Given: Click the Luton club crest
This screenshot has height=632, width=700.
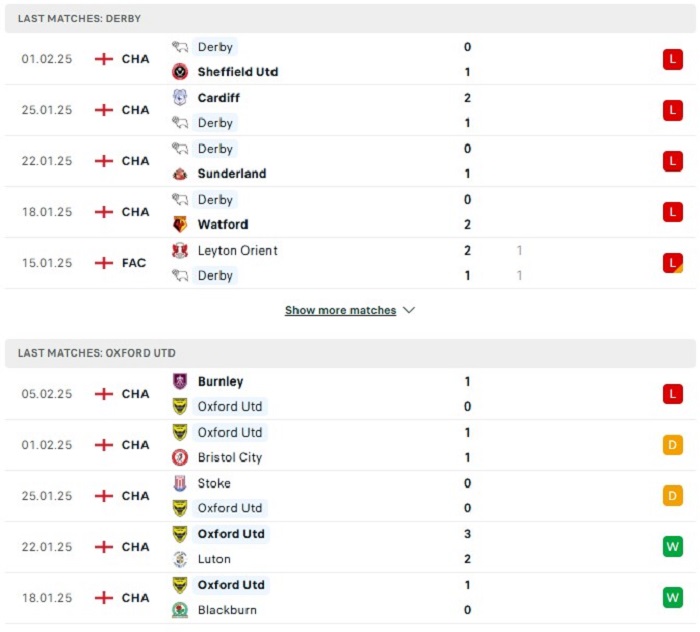Looking at the screenshot, I should point(180,559).
